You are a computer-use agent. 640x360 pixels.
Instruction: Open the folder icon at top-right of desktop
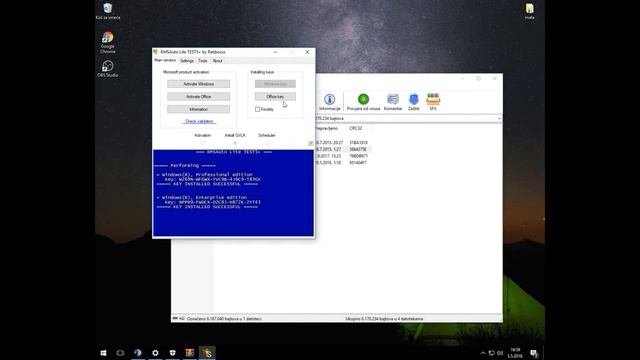coord(529,11)
